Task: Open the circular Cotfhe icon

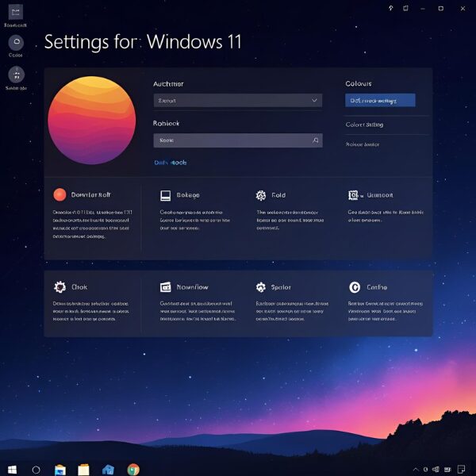Action: click(355, 287)
